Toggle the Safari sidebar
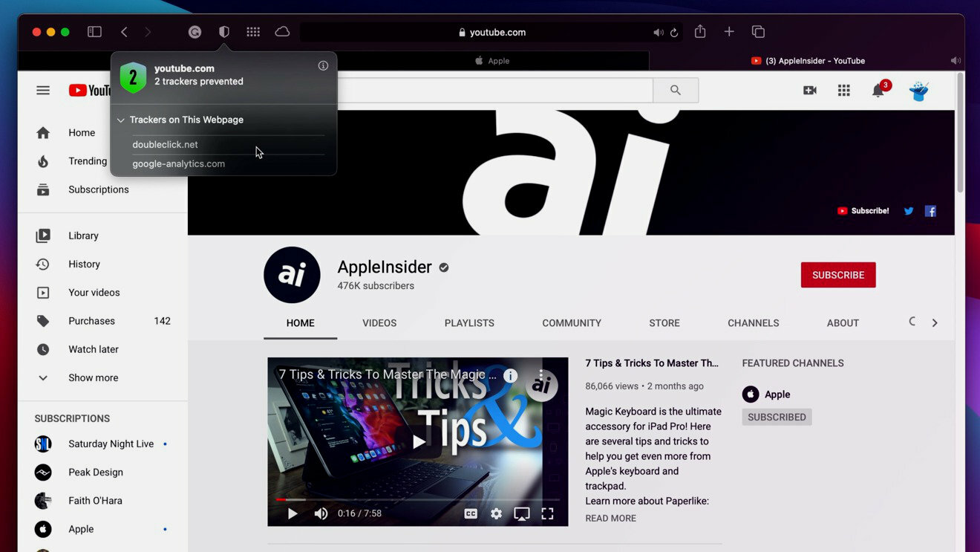980x552 pixels. 94,32
